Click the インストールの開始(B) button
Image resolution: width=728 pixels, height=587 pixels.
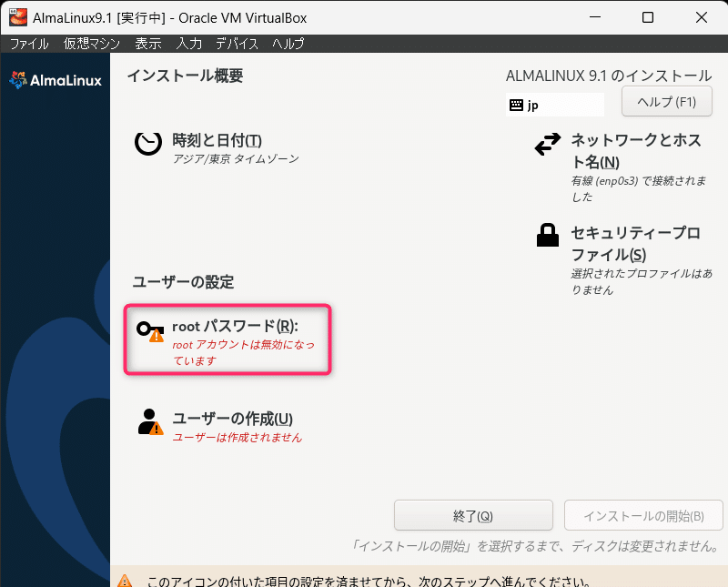643,515
